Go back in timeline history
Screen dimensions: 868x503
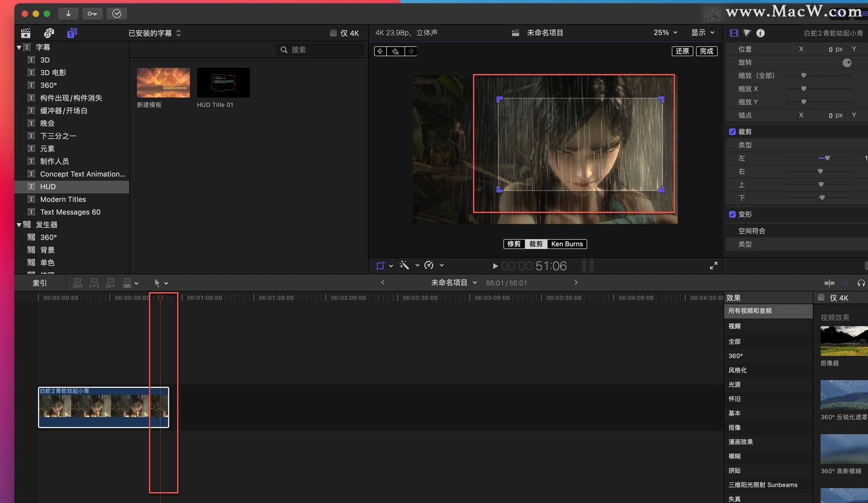coord(382,282)
